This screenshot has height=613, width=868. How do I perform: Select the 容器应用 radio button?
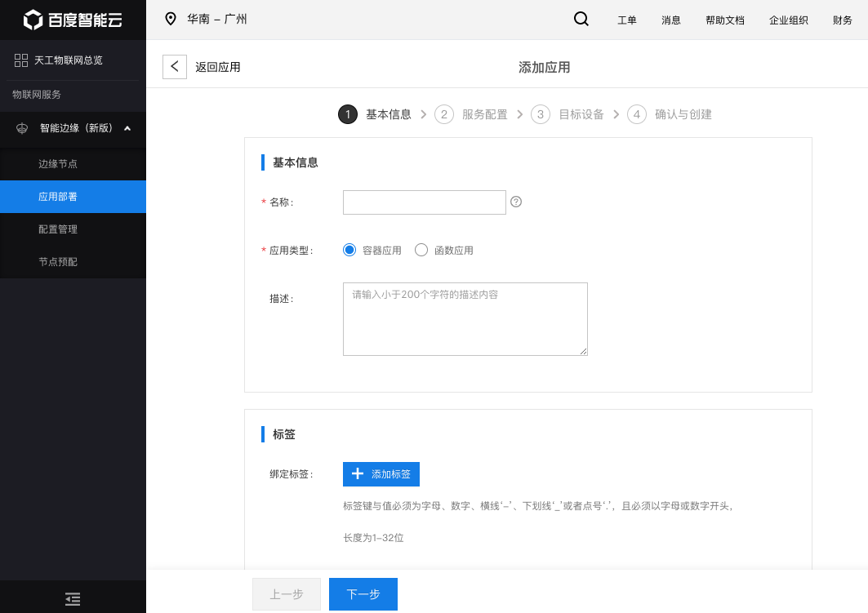coord(349,250)
